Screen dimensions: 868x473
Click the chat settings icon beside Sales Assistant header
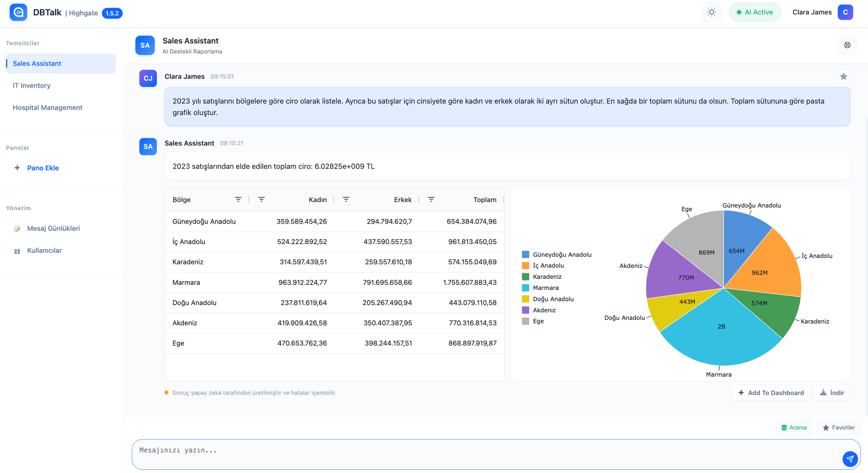coord(847,45)
